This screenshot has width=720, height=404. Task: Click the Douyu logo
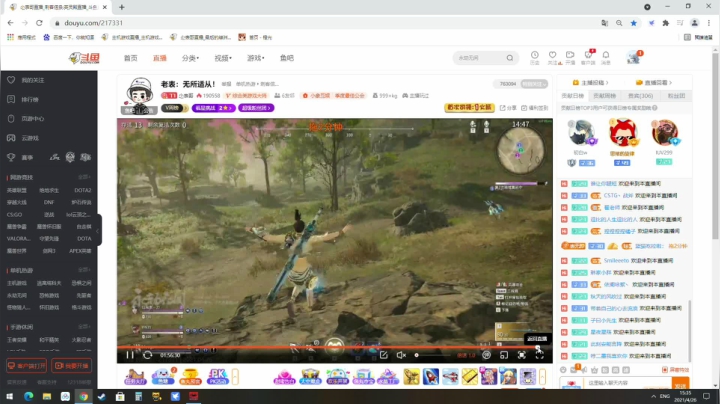tap(84, 58)
